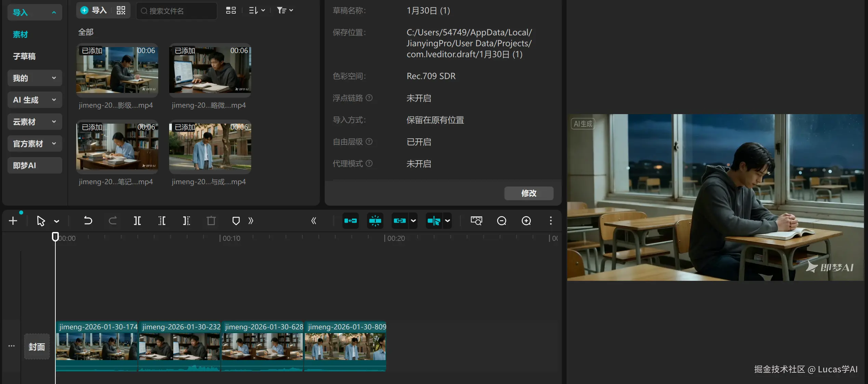Image resolution: width=868 pixels, height=384 pixels.
Task: Click the delete right trim icon
Action: pos(186,221)
